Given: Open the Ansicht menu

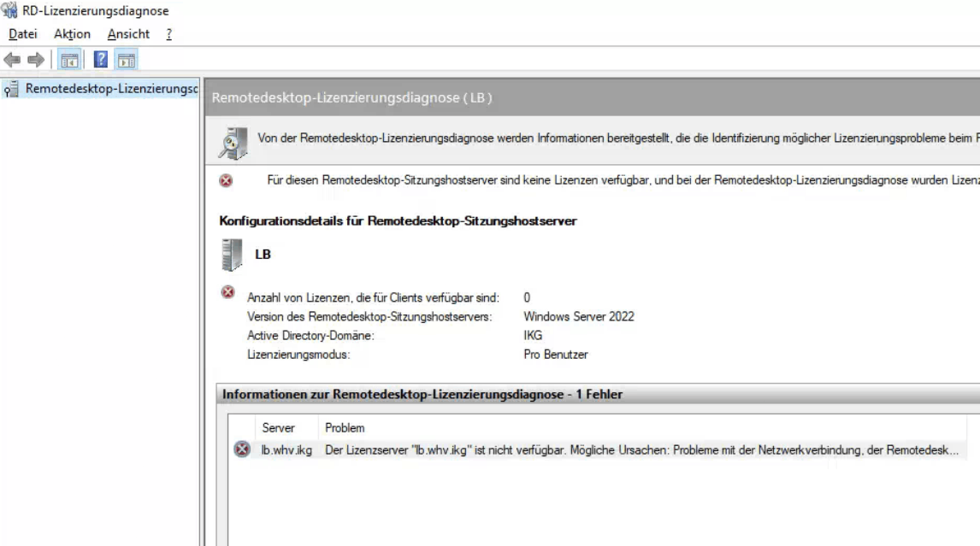Looking at the screenshot, I should click(x=128, y=33).
